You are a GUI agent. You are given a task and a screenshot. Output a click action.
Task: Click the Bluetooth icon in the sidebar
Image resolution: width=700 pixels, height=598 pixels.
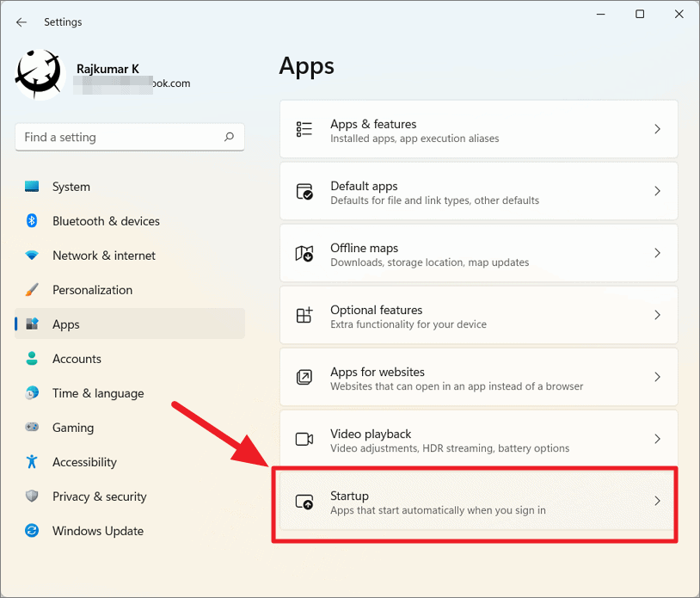(x=31, y=221)
